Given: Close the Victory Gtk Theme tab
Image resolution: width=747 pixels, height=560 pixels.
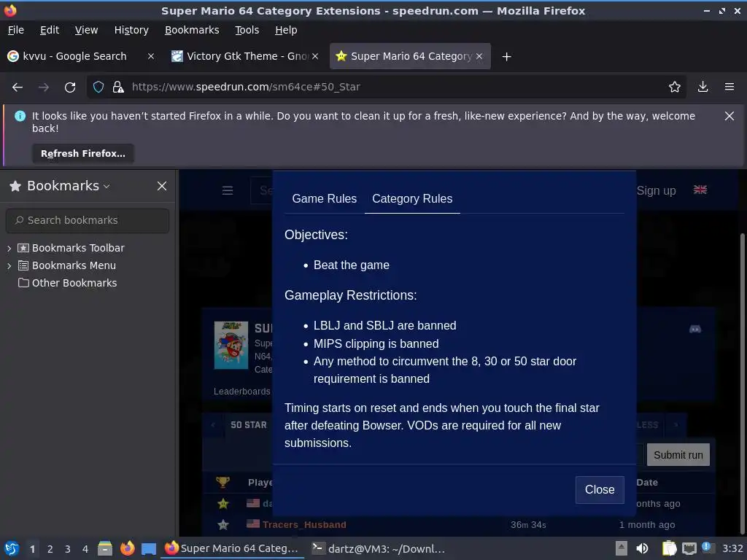Looking at the screenshot, I should tap(315, 56).
